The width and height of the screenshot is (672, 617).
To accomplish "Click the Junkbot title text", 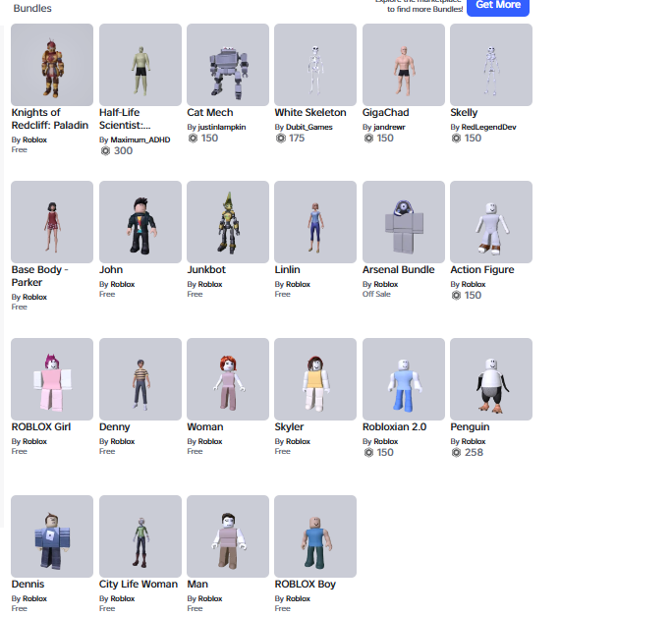I will click(206, 270).
